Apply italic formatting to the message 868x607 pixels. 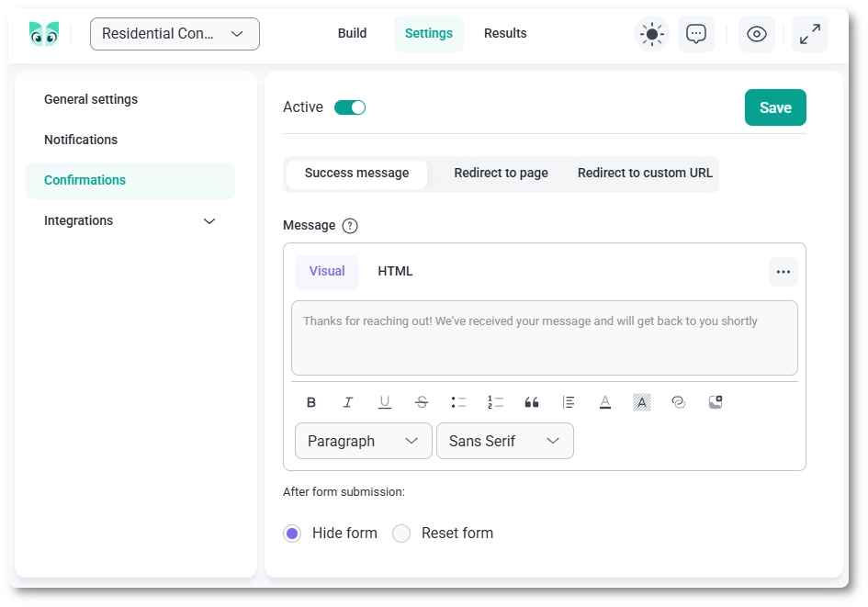(x=348, y=401)
